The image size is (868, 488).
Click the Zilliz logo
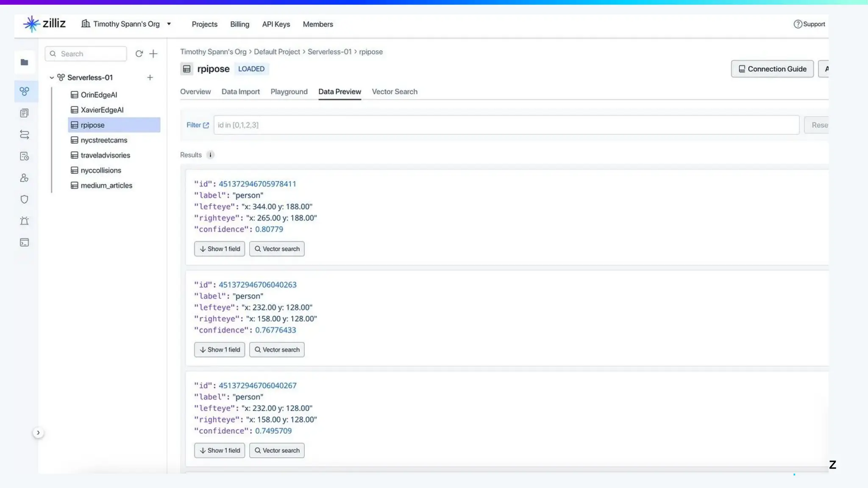coord(45,24)
